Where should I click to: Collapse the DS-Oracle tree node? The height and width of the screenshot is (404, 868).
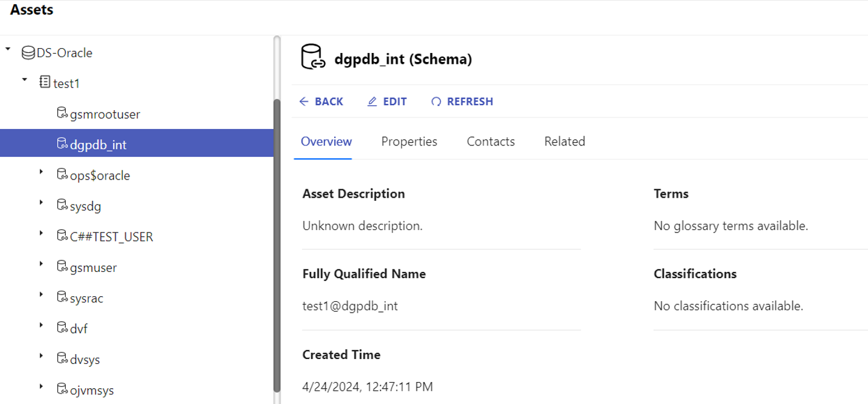pos(8,49)
